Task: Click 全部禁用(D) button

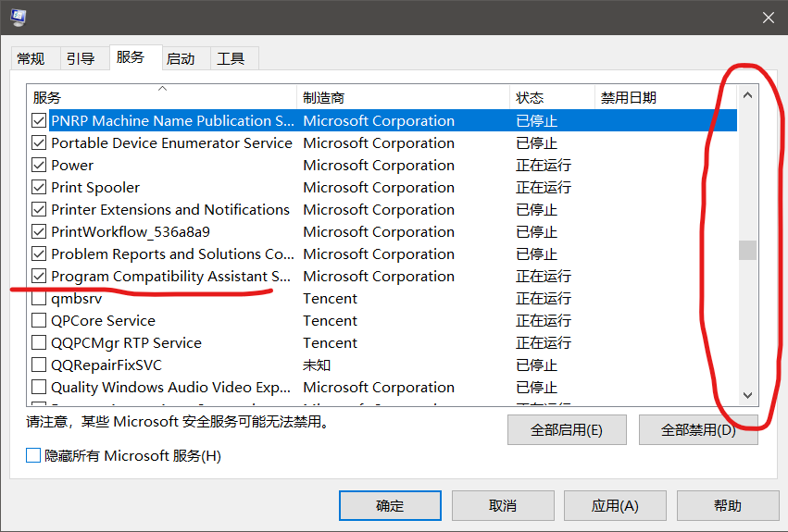Action: [698, 430]
